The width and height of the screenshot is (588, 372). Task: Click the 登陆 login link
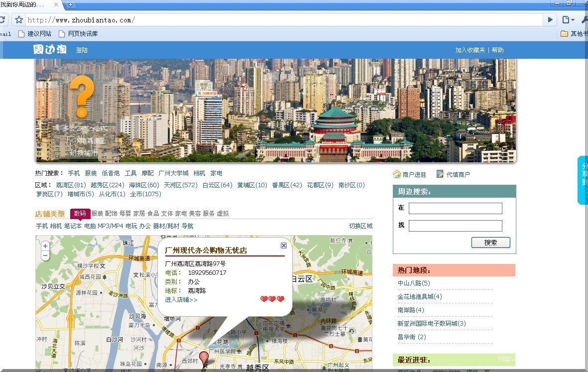(82, 50)
